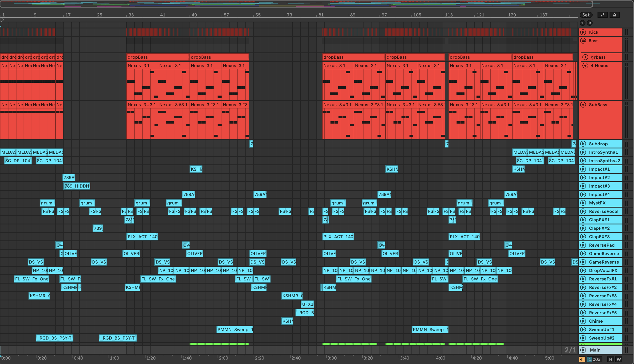Click Impact#3 track unfold icon
Viewport: 634px width, 364px height.
pyautogui.click(x=583, y=186)
